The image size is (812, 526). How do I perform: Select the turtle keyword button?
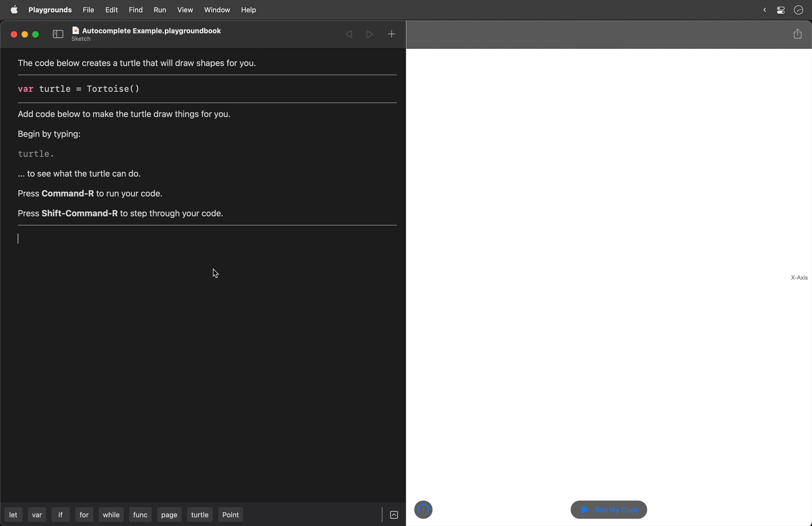[x=199, y=515]
